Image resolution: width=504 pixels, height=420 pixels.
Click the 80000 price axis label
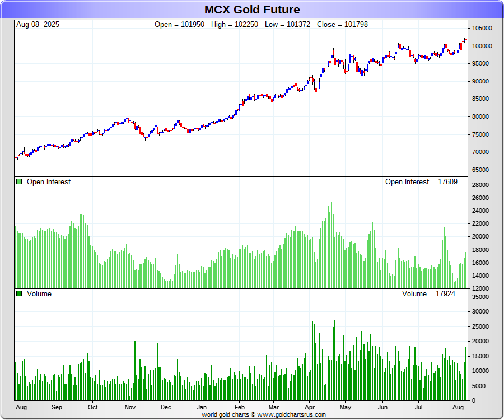pyautogui.click(x=480, y=116)
